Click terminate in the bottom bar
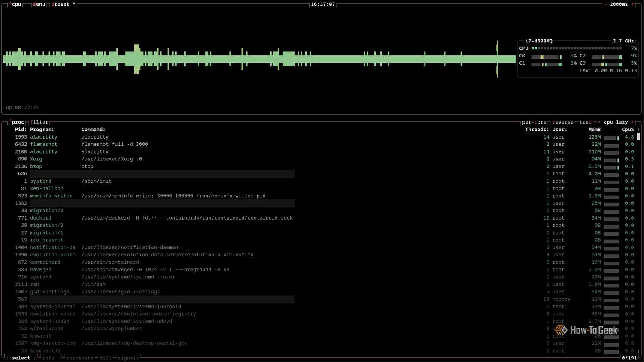Screen dimensions: 644x362 point(80,358)
